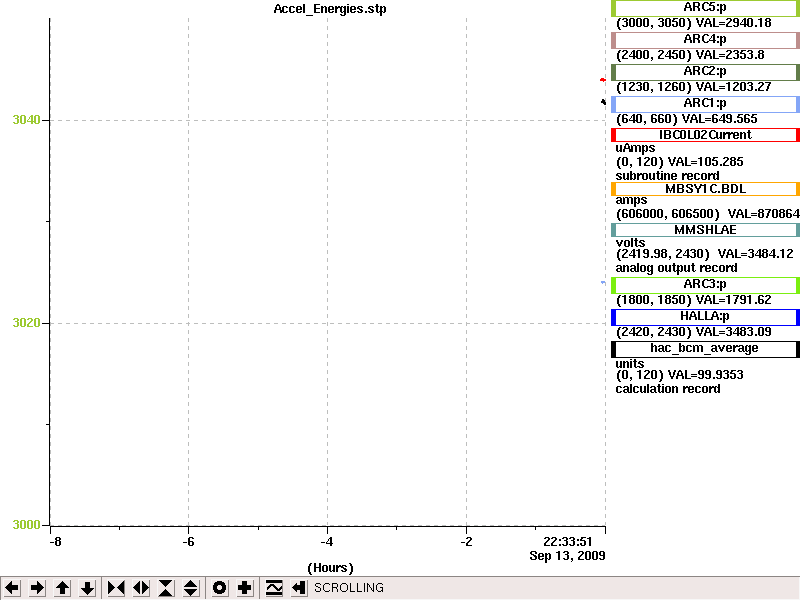Click hac_bcm_average value VAL=99.9353
Image resolution: width=800 pixels, height=600 pixels.
pos(705,375)
